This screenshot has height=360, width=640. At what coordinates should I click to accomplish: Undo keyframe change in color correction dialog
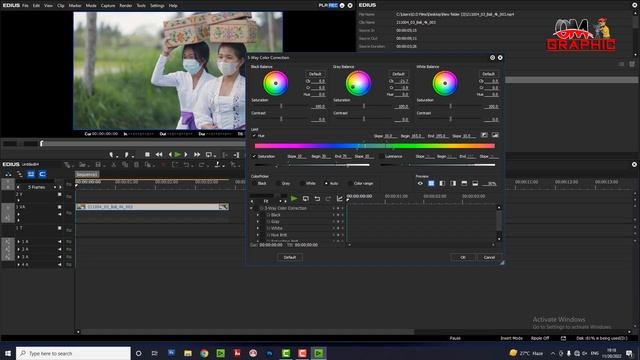pyautogui.click(x=317, y=198)
